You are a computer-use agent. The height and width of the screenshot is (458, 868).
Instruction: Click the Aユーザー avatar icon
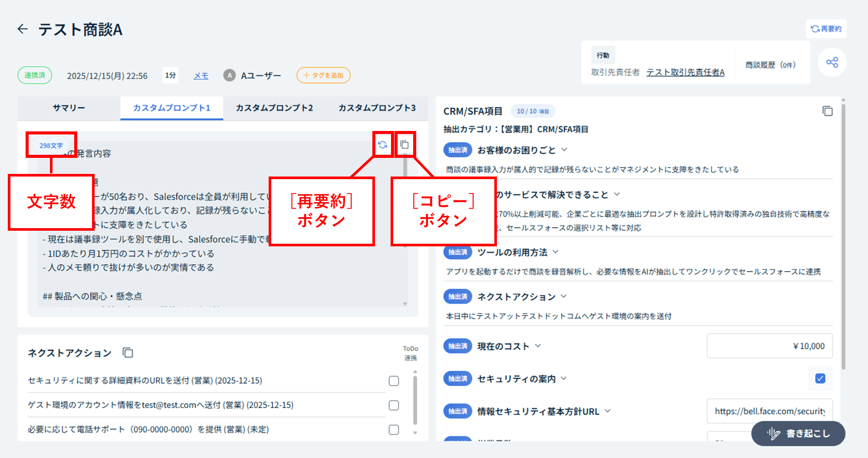click(229, 75)
